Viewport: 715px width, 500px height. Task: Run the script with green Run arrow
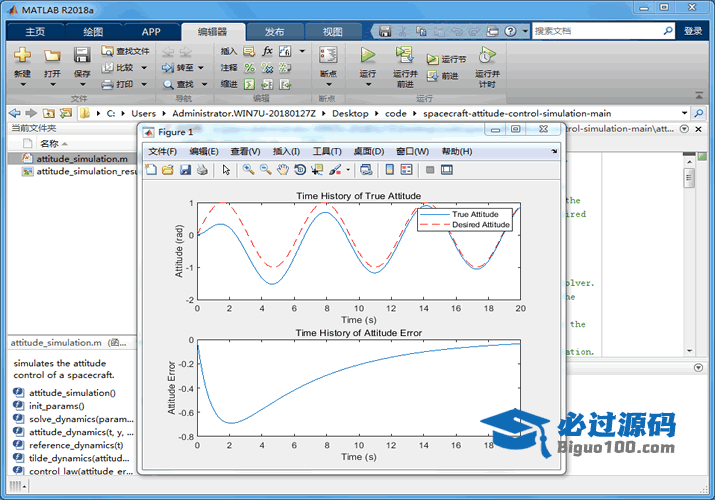tap(368, 56)
